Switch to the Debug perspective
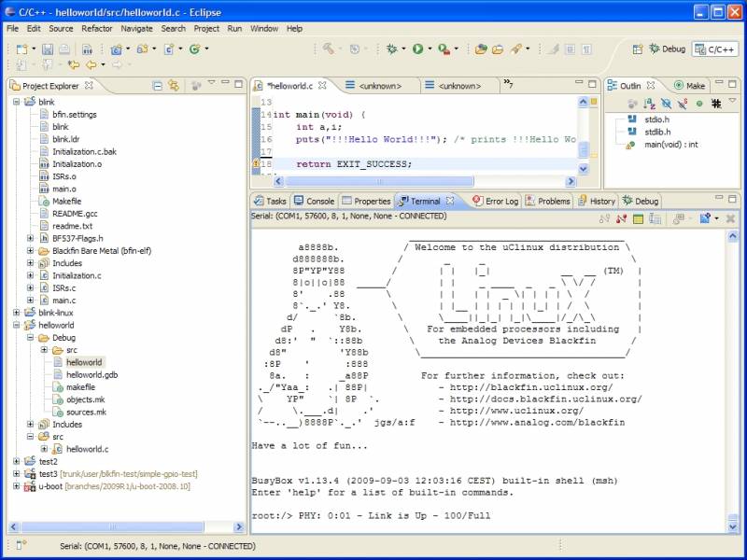 pyautogui.click(x=668, y=49)
